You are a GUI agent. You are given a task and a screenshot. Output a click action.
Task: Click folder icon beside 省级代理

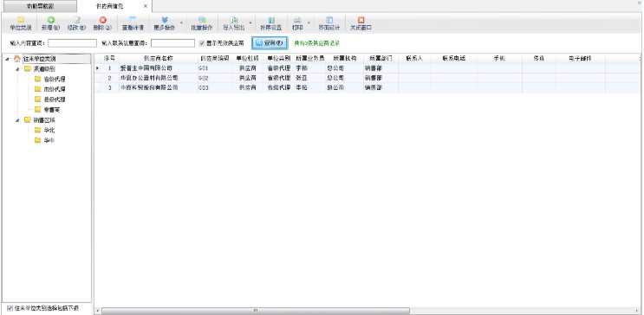point(38,79)
